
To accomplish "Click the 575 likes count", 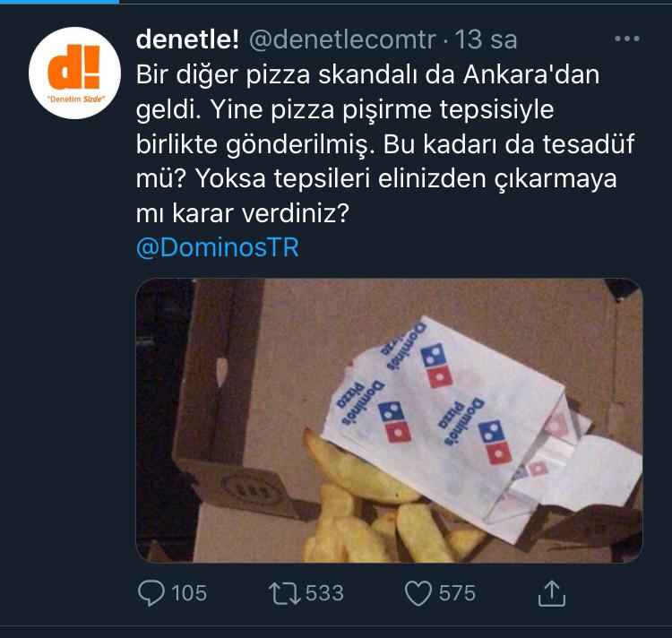I will tap(457, 593).
